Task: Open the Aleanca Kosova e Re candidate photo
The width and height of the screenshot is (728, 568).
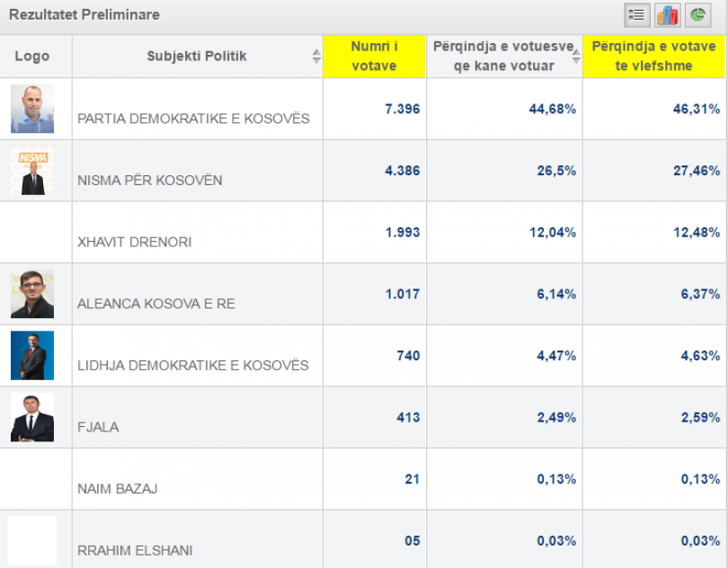Action: coord(32,294)
